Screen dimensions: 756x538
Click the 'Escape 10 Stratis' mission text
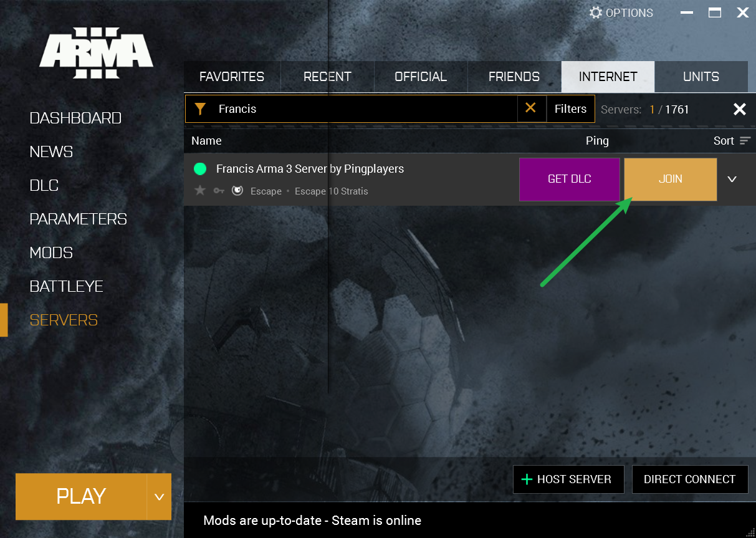[x=331, y=191]
